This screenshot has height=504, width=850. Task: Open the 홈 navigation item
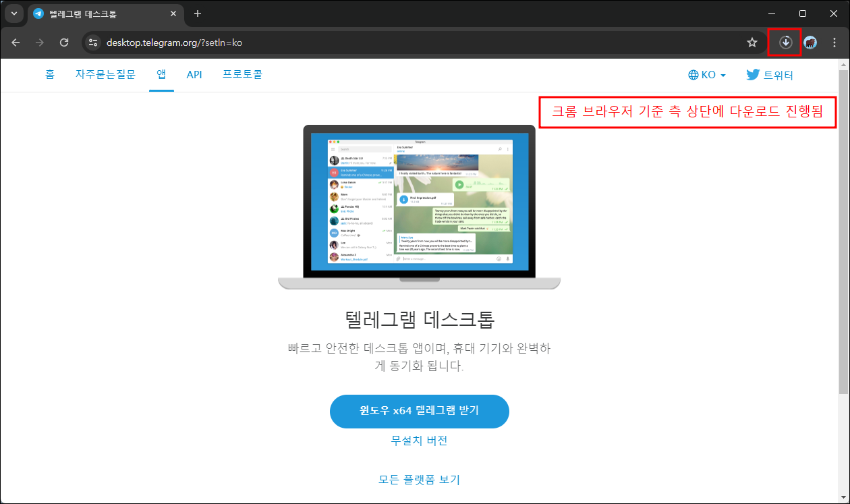[x=50, y=75]
